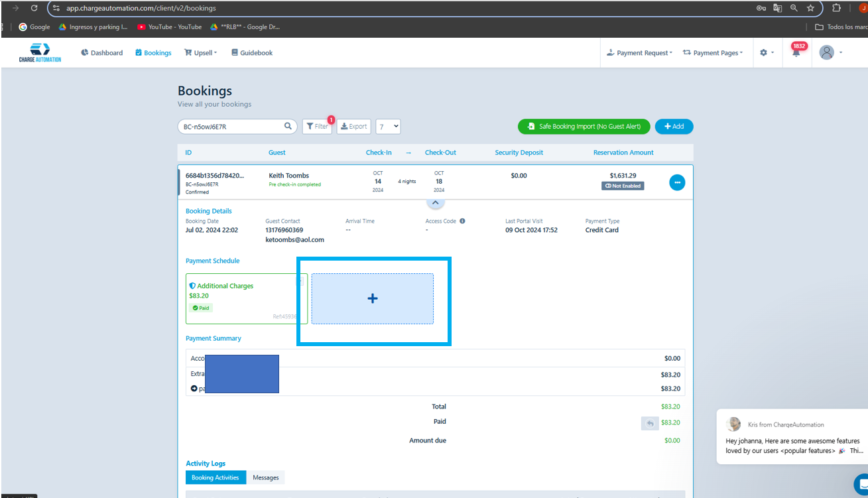This screenshot has height=498, width=868.
Task: Click the translate page icon
Action: (777, 8)
